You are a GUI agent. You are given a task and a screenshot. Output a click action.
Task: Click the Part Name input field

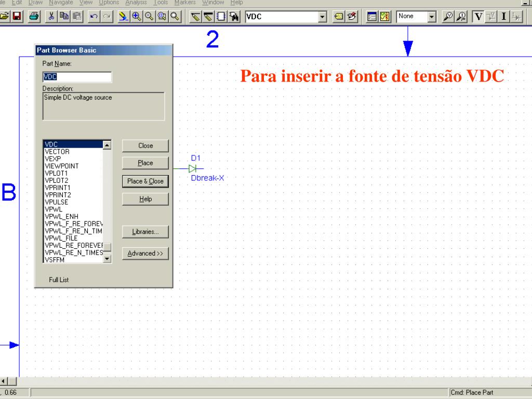coord(77,77)
